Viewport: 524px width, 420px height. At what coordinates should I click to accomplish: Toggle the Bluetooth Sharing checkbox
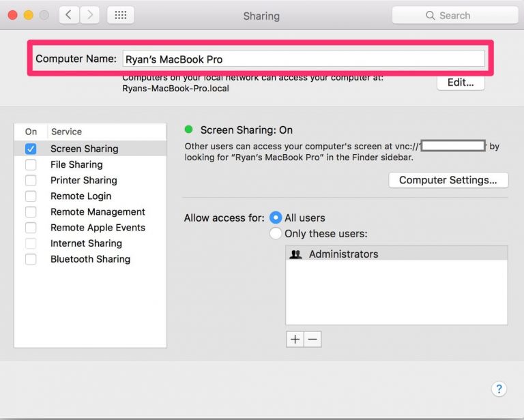[x=31, y=259]
